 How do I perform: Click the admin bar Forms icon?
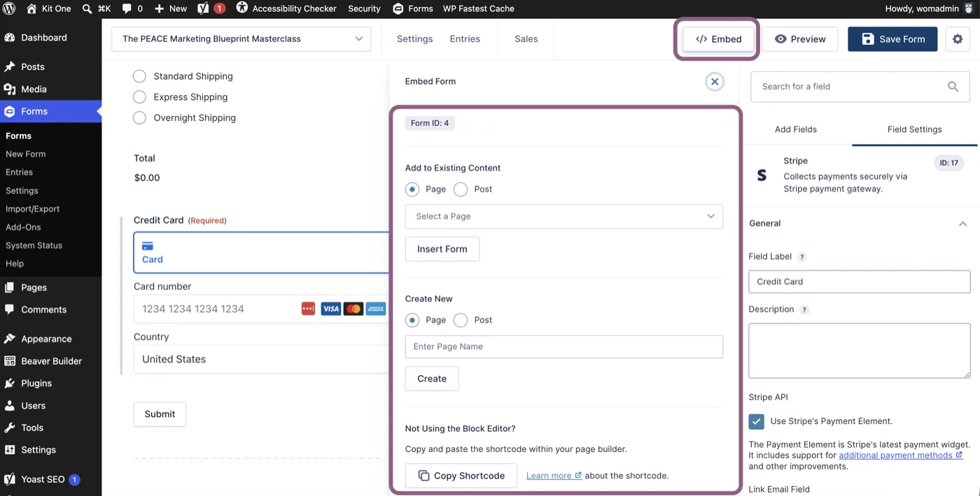(398, 8)
